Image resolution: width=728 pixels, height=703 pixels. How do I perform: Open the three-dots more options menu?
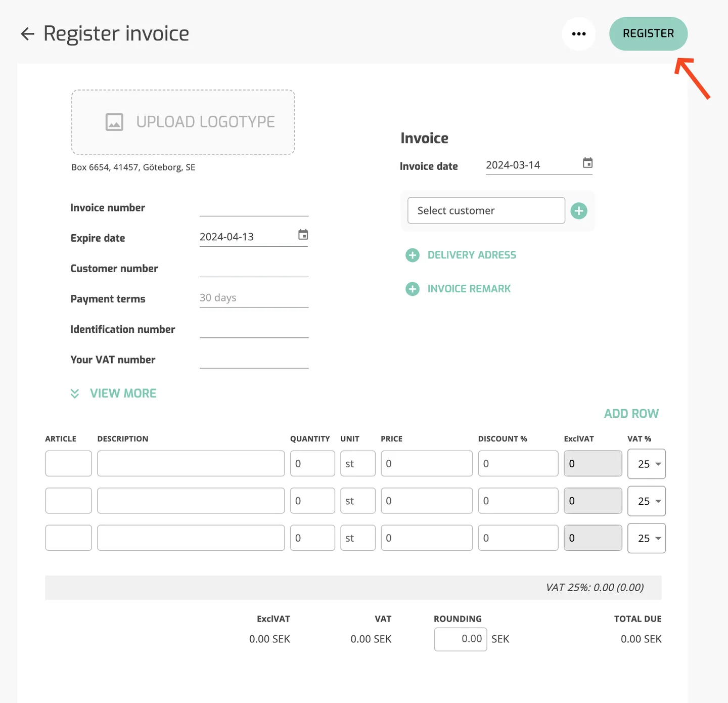tap(579, 34)
